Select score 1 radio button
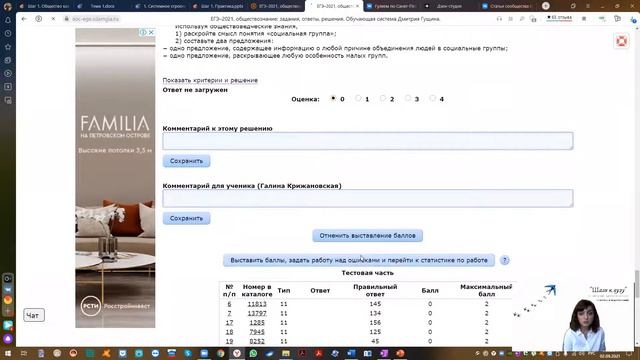Screen dimensions: 640x360 [358, 98]
